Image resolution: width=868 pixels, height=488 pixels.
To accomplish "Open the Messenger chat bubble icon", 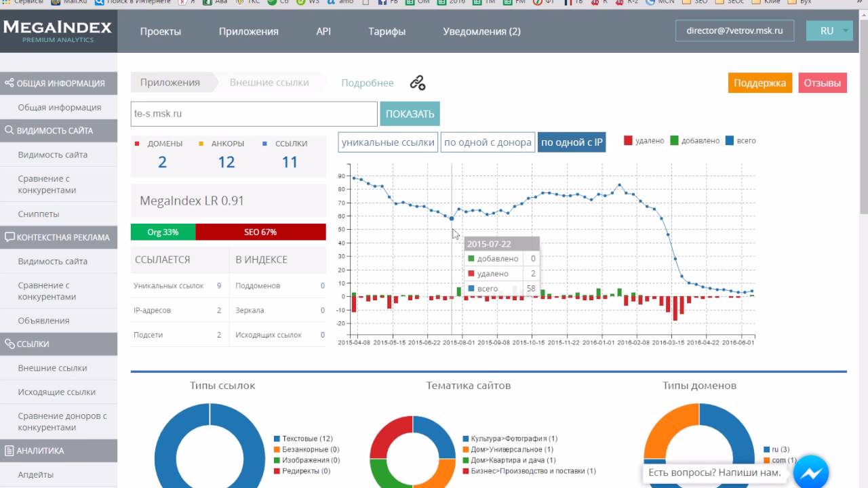I will point(811,472).
